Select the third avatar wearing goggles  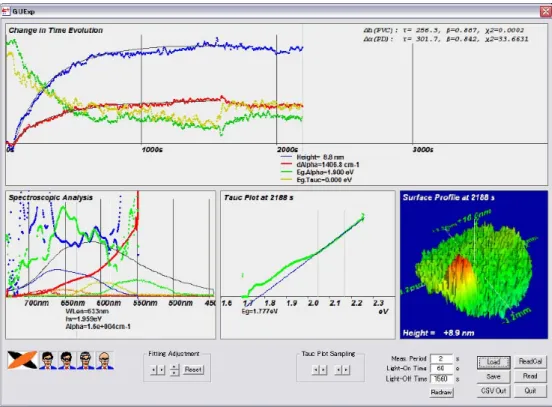[x=86, y=360]
